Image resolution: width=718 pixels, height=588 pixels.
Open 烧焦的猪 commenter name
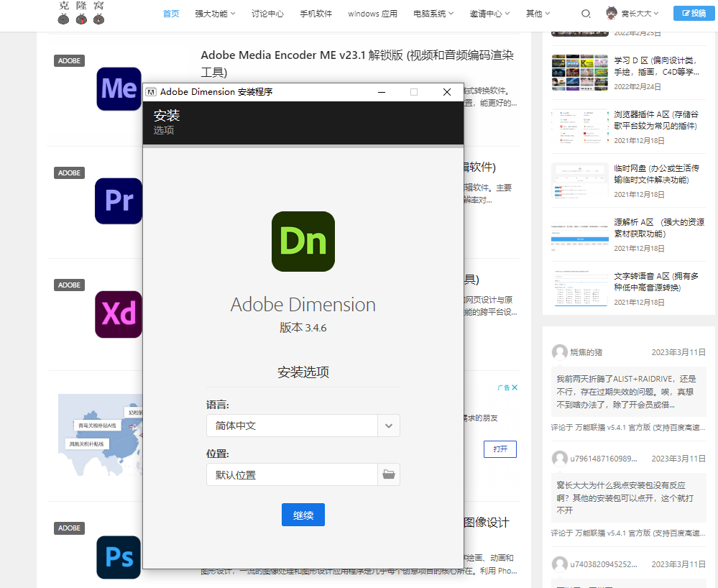click(x=586, y=352)
